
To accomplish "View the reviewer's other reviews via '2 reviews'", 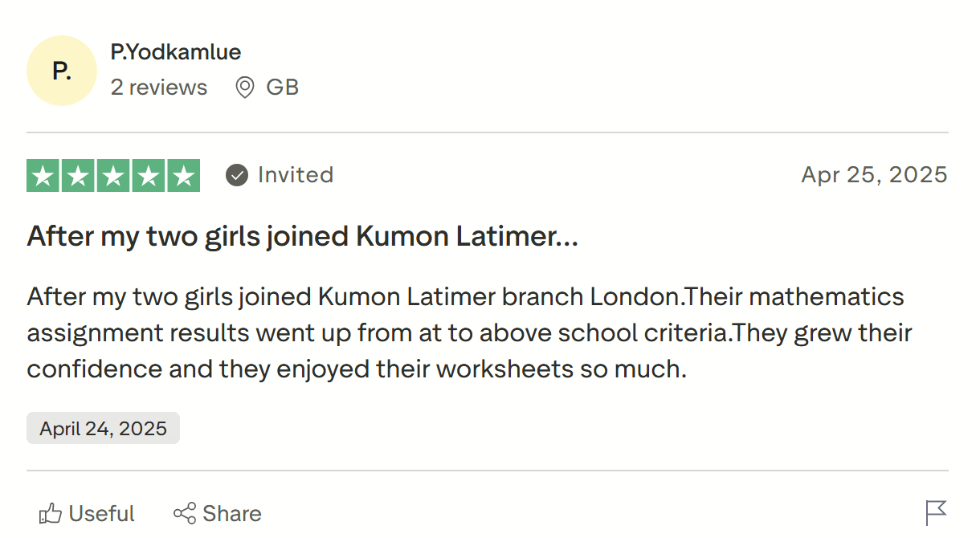I will (x=158, y=88).
